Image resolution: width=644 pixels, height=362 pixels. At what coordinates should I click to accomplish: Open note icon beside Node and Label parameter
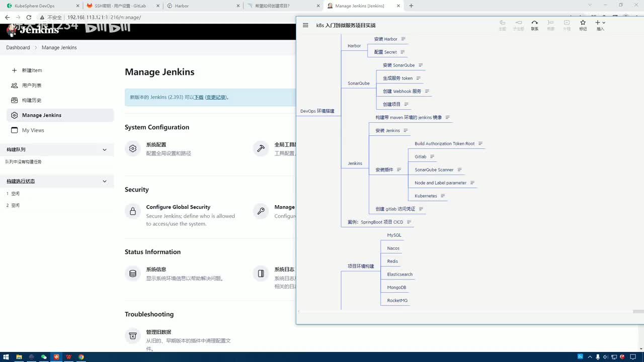pyautogui.click(x=472, y=183)
